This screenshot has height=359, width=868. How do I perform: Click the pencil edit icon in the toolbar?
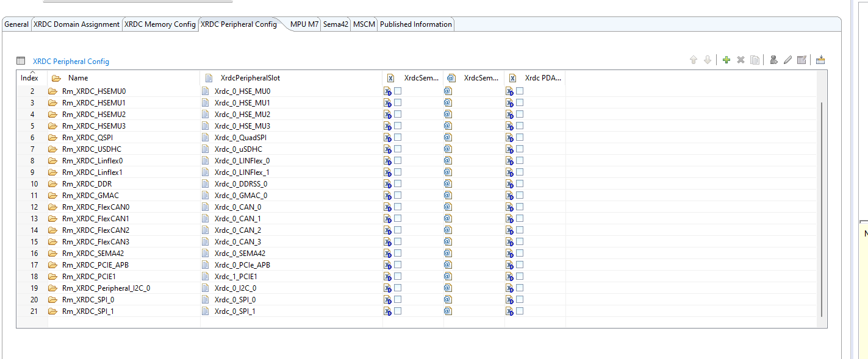pos(787,60)
